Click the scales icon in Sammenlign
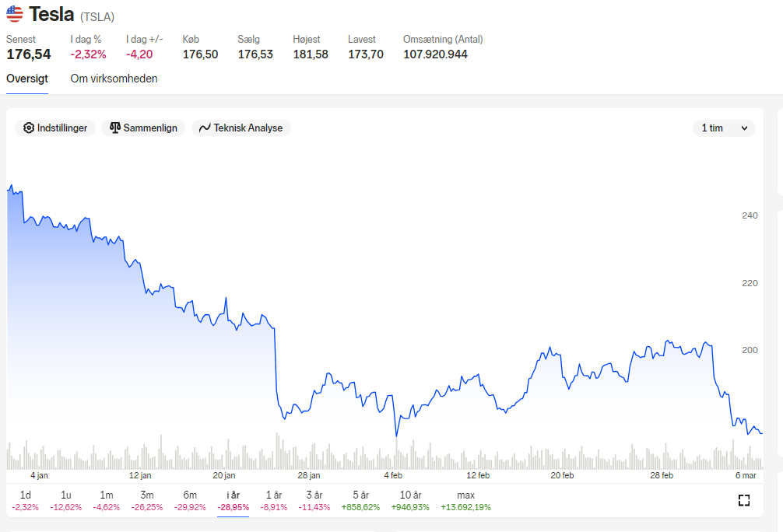783x532 pixels. [x=115, y=128]
